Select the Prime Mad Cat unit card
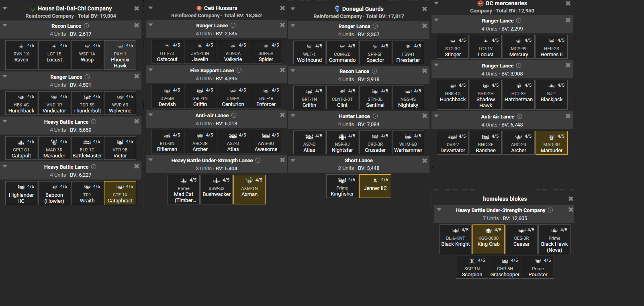The image size is (644, 306). (x=184, y=190)
